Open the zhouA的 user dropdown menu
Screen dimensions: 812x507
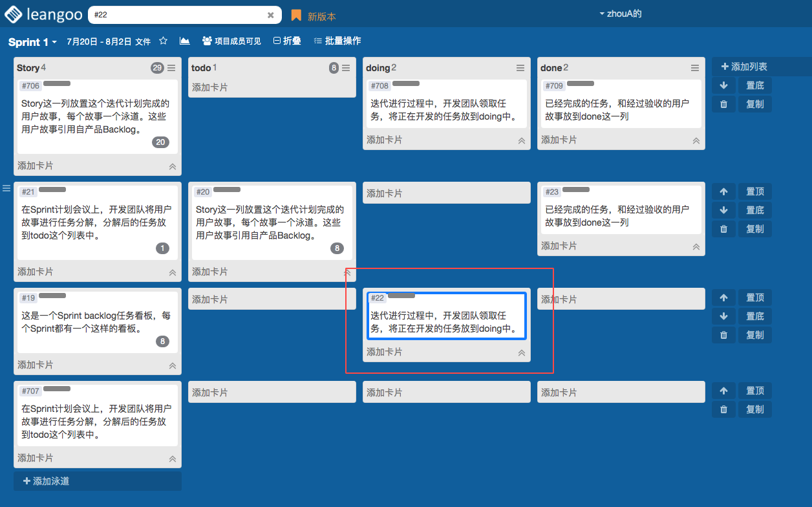620,14
